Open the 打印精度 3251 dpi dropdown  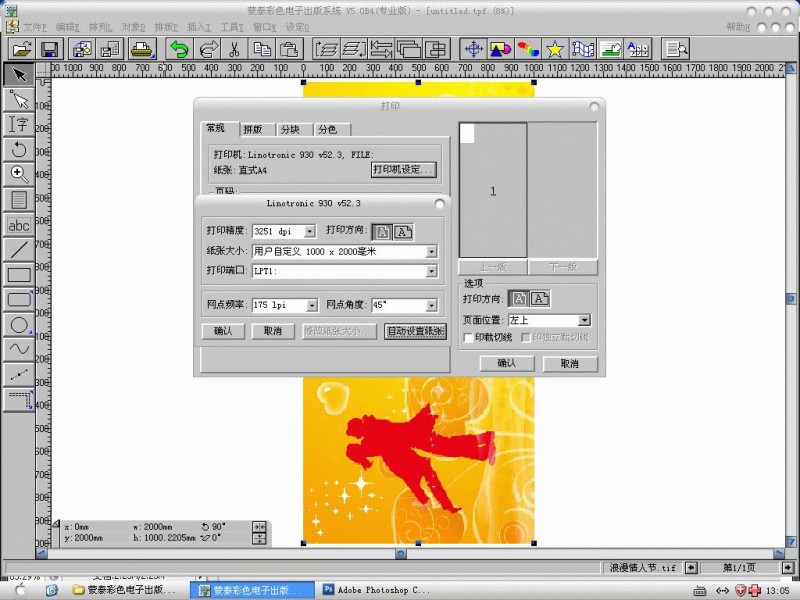pyautogui.click(x=309, y=232)
